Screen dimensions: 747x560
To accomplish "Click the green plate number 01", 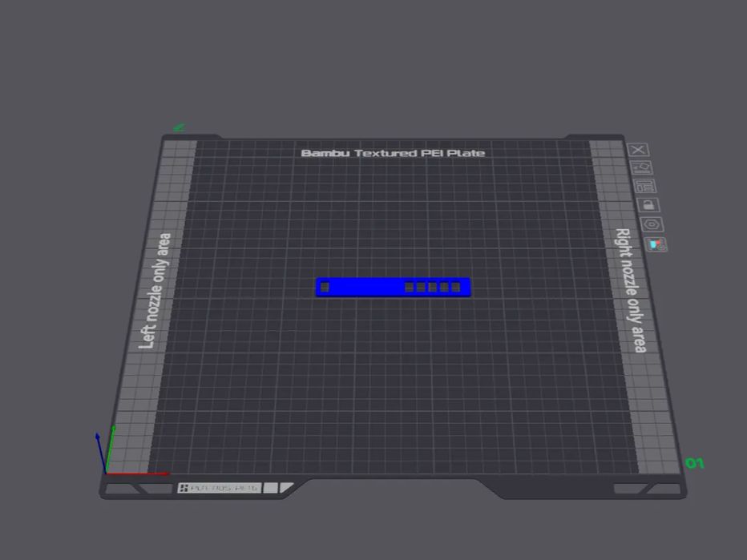I will point(695,463).
